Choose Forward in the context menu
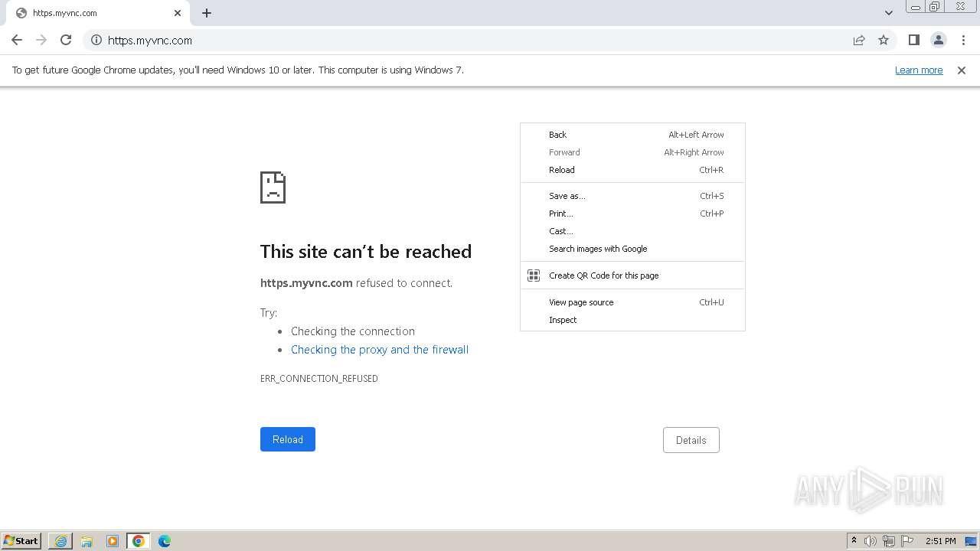Image resolution: width=980 pixels, height=551 pixels. coord(632,152)
